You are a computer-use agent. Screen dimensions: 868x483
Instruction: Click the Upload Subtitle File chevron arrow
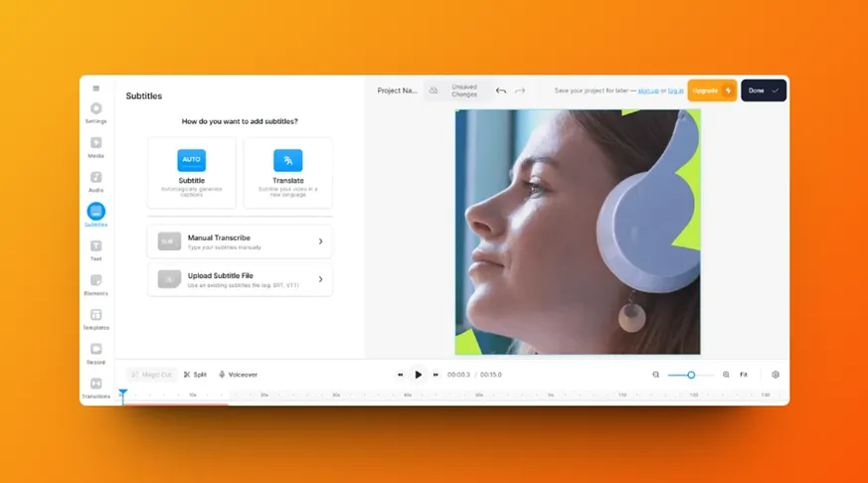click(x=320, y=279)
